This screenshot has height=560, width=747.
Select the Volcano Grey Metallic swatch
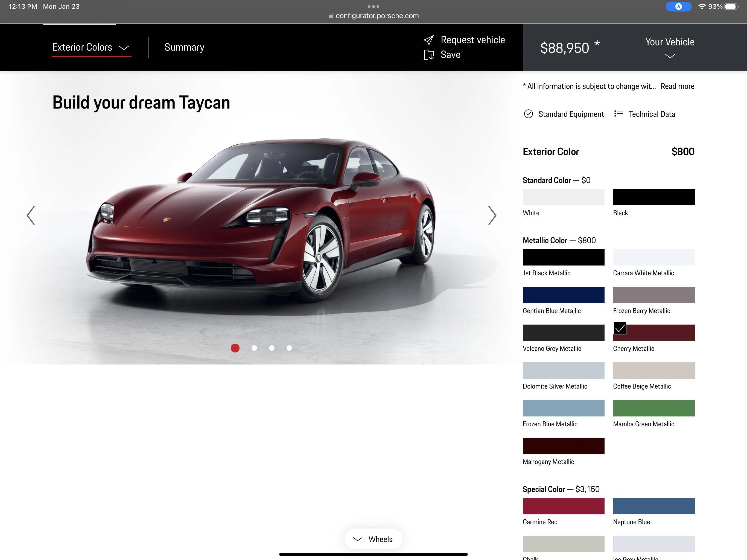(x=563, y=333)
